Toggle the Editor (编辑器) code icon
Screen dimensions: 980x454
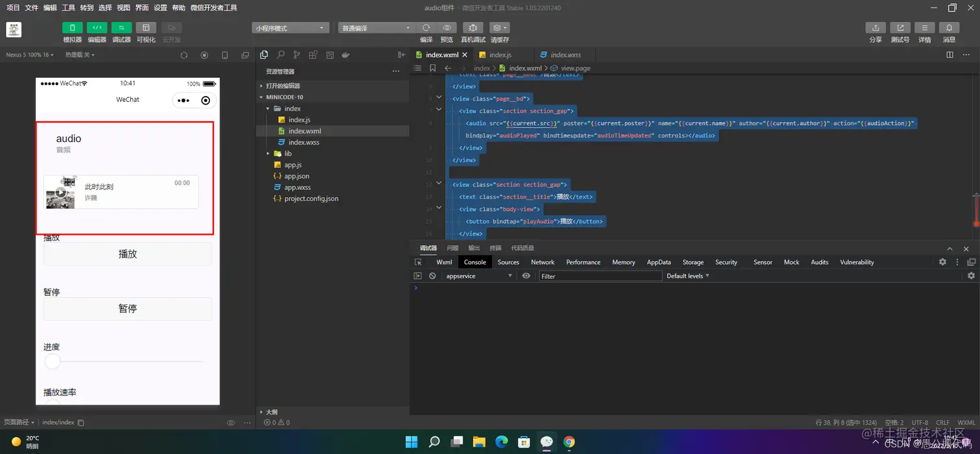click(x=97, y=28)
